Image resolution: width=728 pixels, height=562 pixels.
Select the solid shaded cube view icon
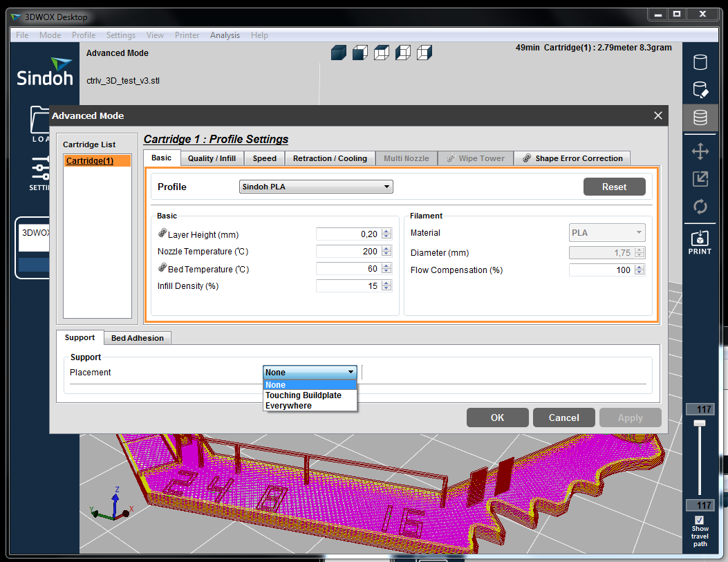tap(339, 53)
